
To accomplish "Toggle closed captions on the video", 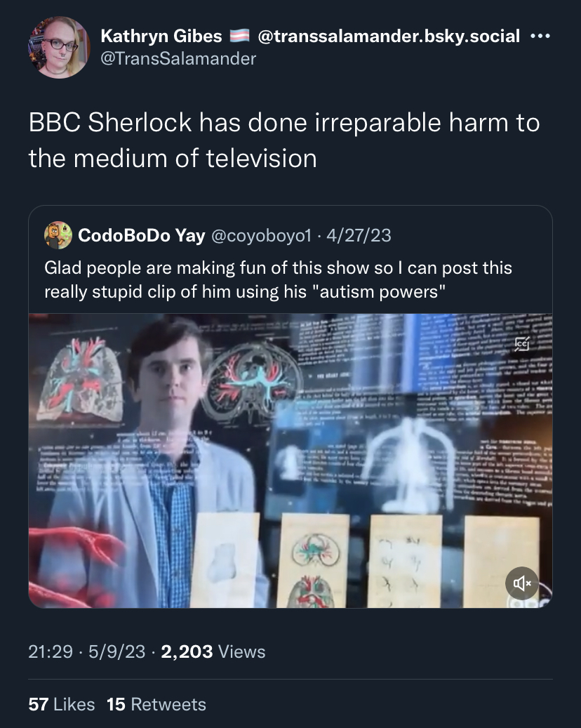I will tap(522, 344).
